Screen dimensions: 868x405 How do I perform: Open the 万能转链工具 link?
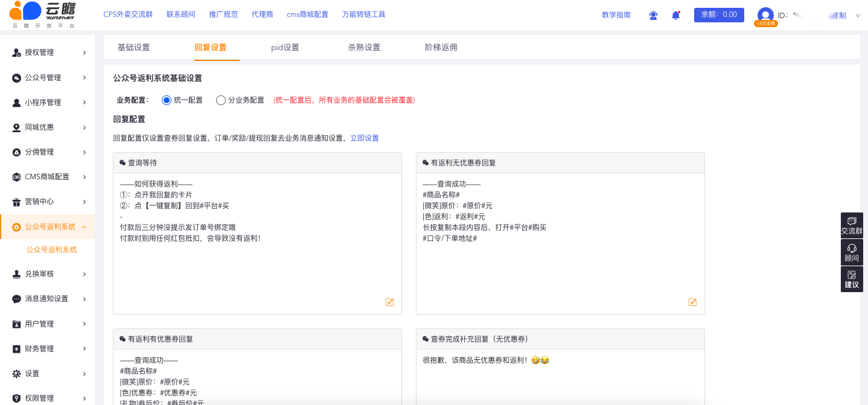(x=363, y=14)
